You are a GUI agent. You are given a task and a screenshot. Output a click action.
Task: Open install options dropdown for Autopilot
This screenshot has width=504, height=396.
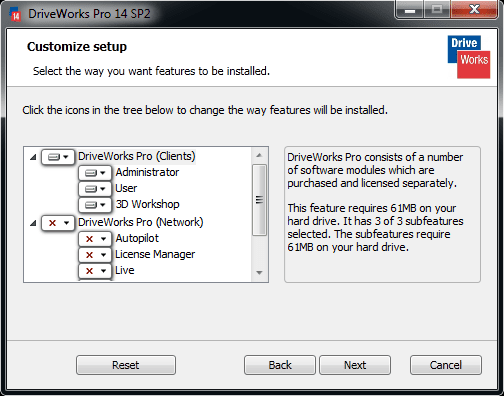click(95, 239)
